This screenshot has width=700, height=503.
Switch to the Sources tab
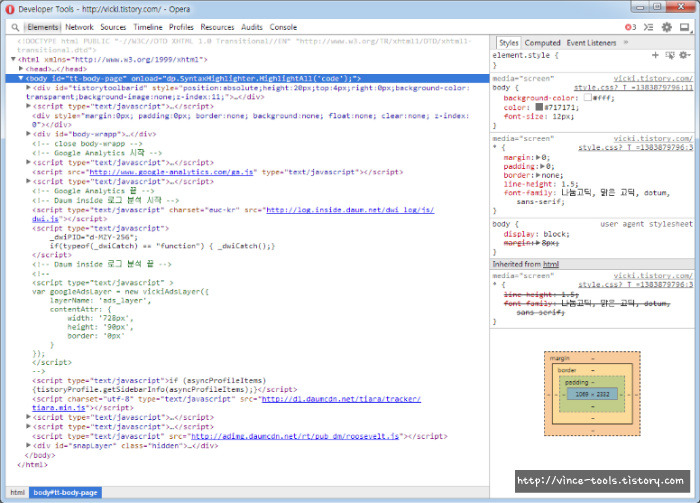click(x=113, y=27)
